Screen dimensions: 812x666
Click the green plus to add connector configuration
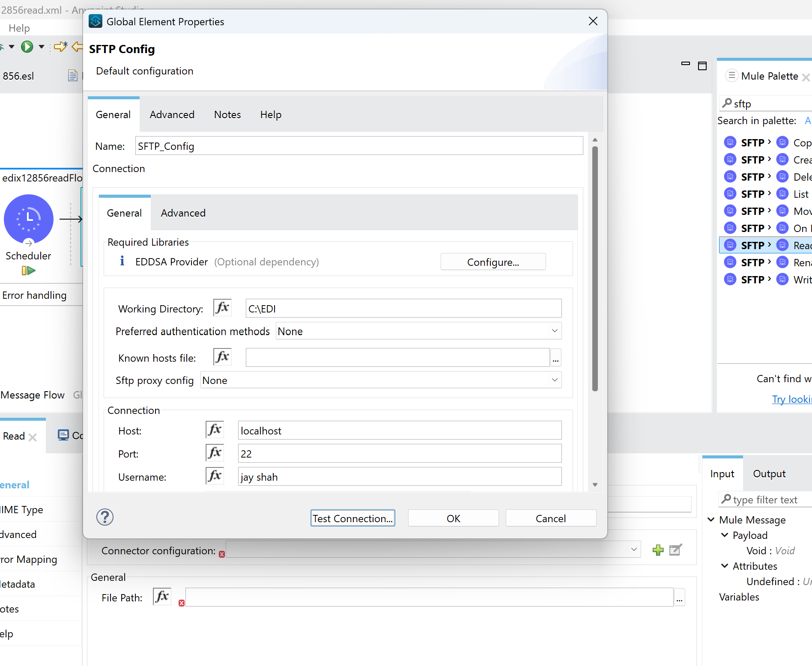point(658,550)
